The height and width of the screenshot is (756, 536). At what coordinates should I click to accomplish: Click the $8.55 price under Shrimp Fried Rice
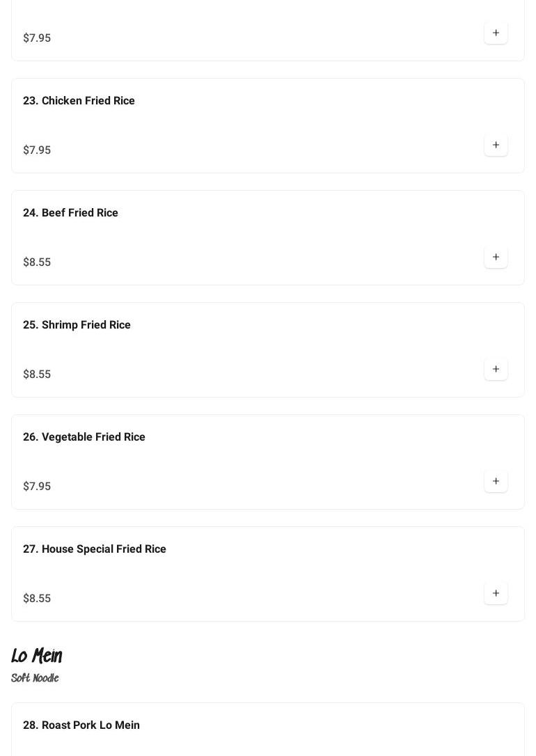pyautogui.click(x=37, y=375)
